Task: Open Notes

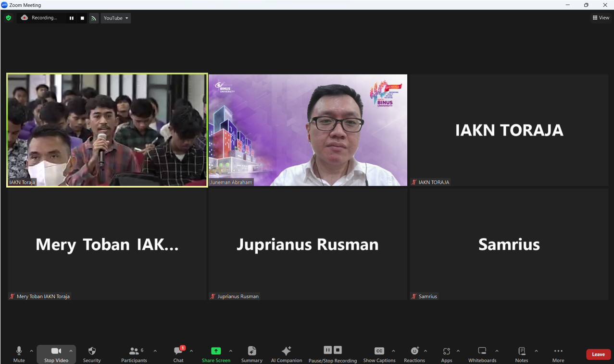Action: [x=522, y=354]
